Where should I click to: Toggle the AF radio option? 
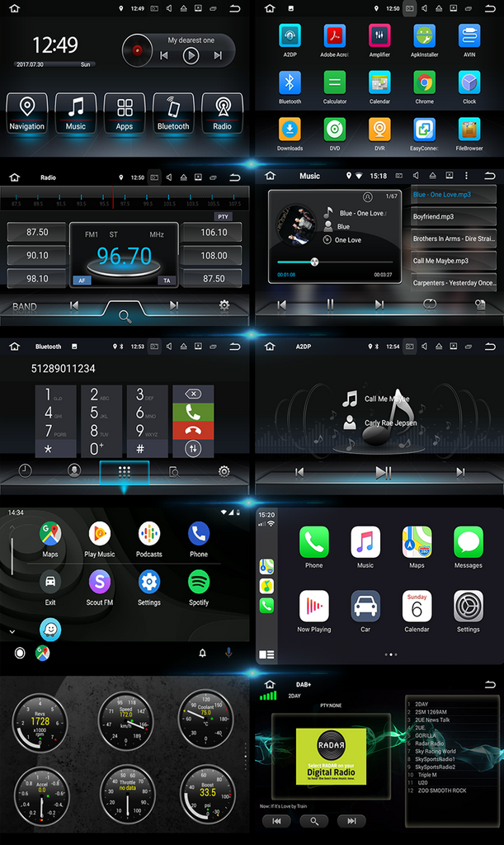(82, 281)
